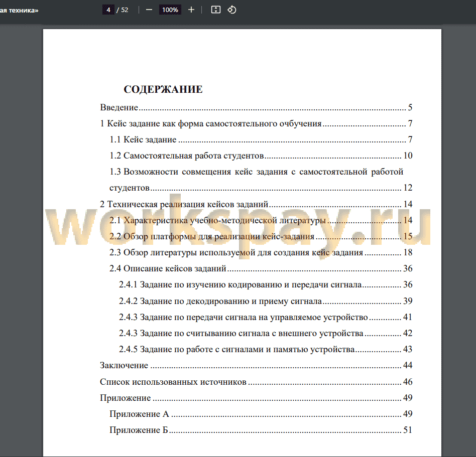Screen dimensions: 476x457
Task: Jump to '2.4.1 Задание по изучению кодированию'
Action: coord(266,284)
